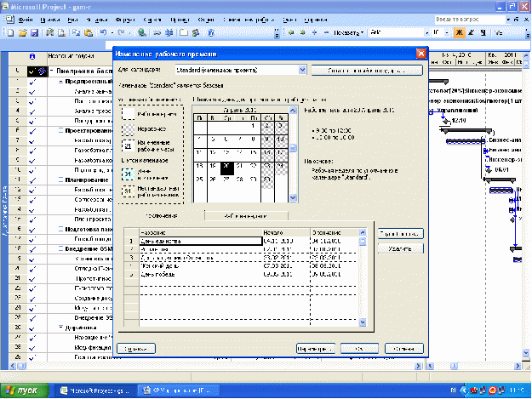Image resolution: width=532 pixels, height=399 pixels.
Task: Click the Print Preview icon
Action: tap(61, 33)
